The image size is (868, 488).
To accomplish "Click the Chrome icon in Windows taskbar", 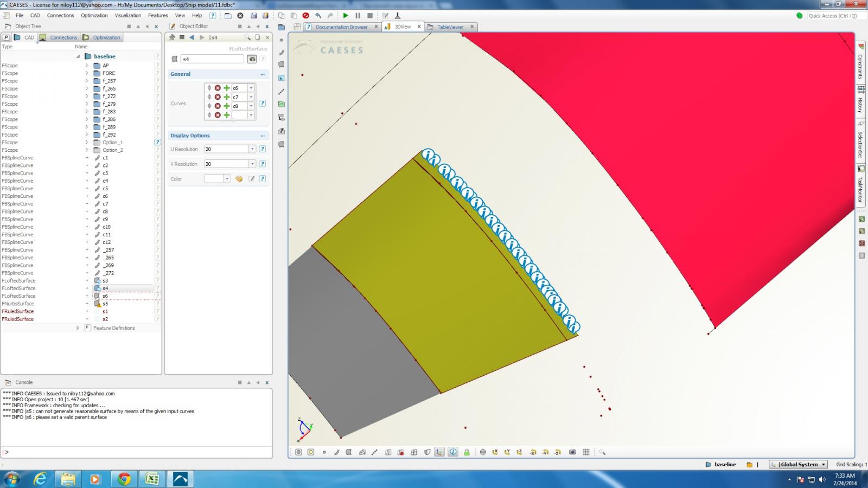I will tap(124, 479).
